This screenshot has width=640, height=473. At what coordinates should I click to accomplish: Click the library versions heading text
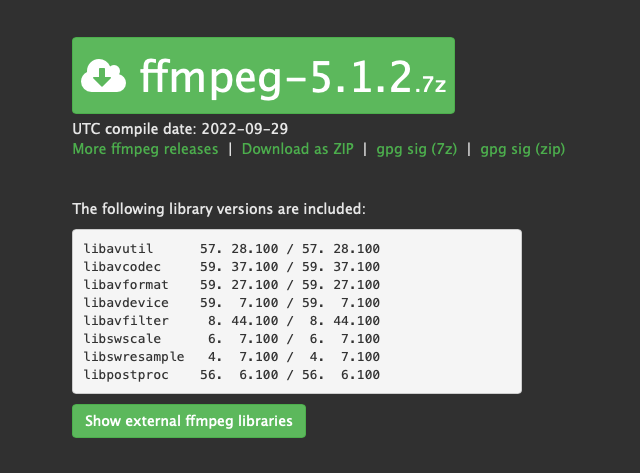[x=220, y=210]
